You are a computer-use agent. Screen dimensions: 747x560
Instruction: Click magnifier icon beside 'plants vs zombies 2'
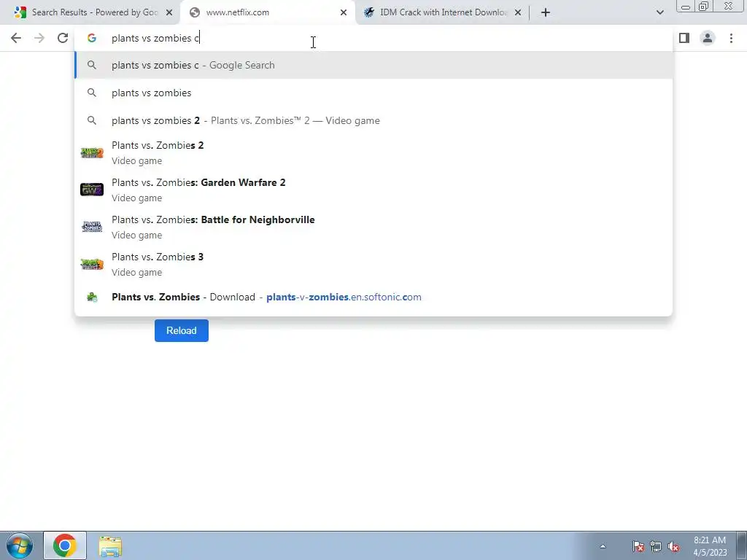coord(92,120)
